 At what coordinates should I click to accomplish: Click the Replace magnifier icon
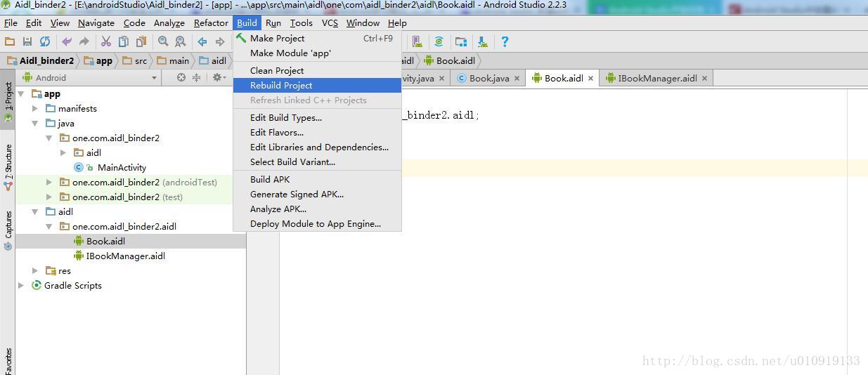181,41
